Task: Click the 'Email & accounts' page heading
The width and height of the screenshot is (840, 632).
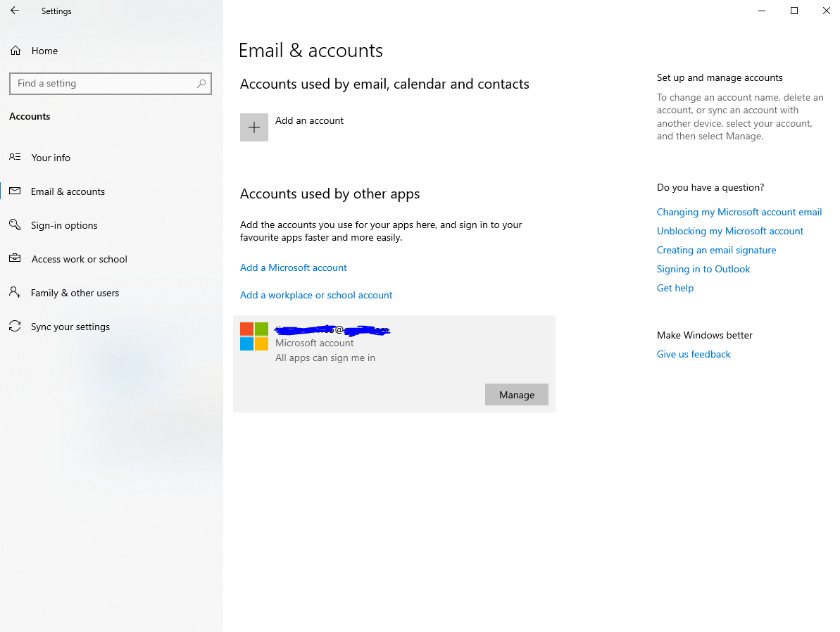Action: pos(311,51)
